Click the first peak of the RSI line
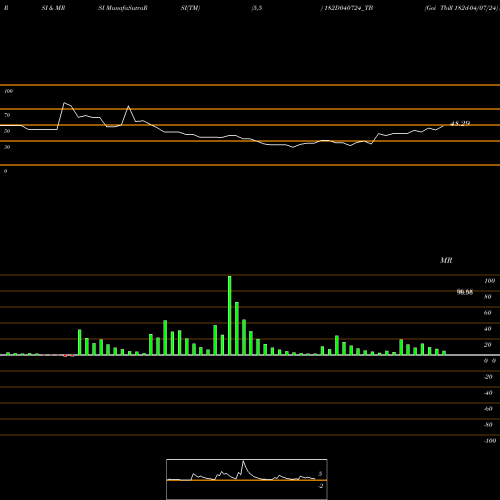 64,103
